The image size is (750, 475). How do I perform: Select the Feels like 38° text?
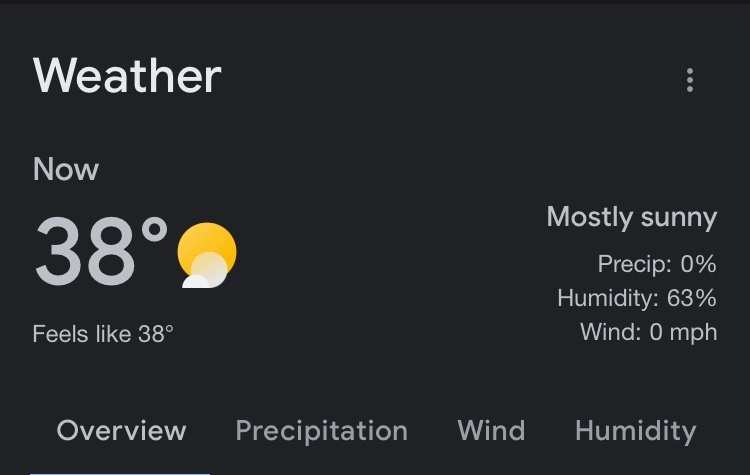(103, 334)
